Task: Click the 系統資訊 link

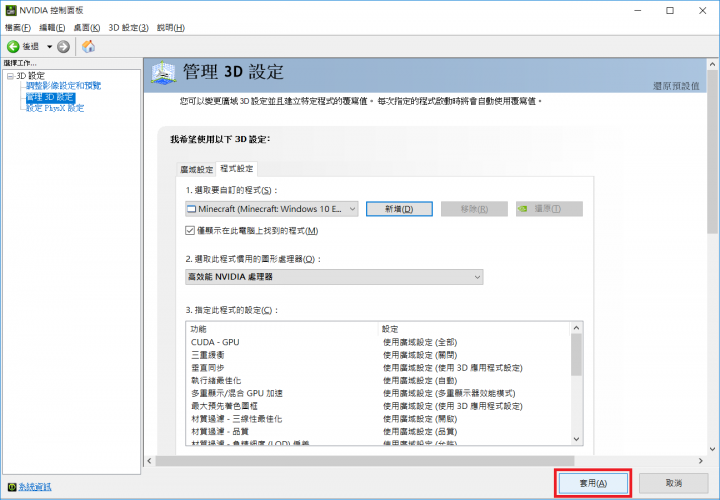Action: click(35, 487)
